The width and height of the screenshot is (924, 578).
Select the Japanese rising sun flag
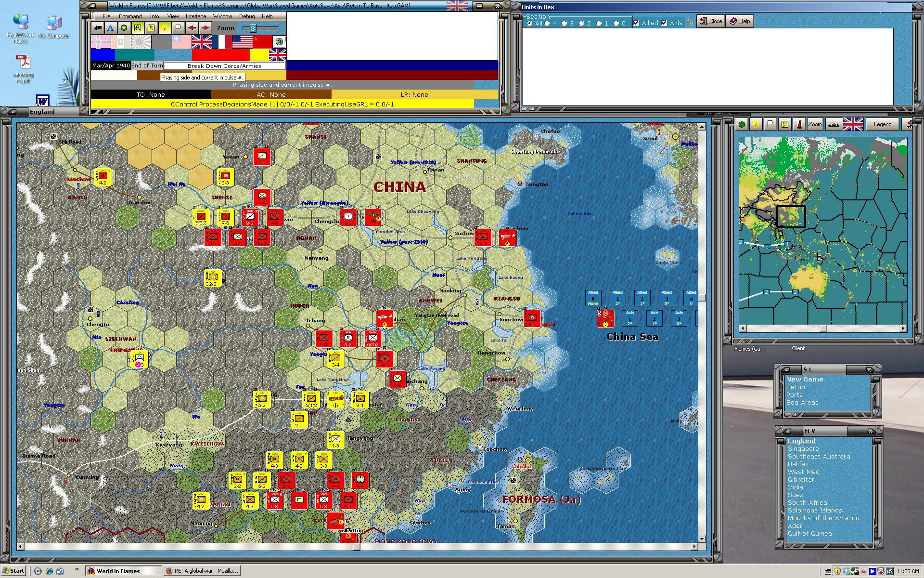(141, 42)
